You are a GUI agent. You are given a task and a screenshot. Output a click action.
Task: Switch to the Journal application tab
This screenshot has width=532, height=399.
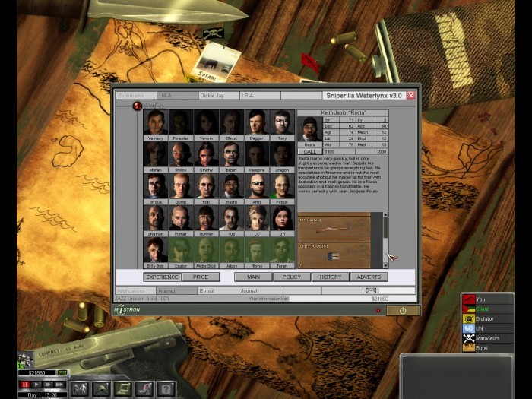pos(260,291)
